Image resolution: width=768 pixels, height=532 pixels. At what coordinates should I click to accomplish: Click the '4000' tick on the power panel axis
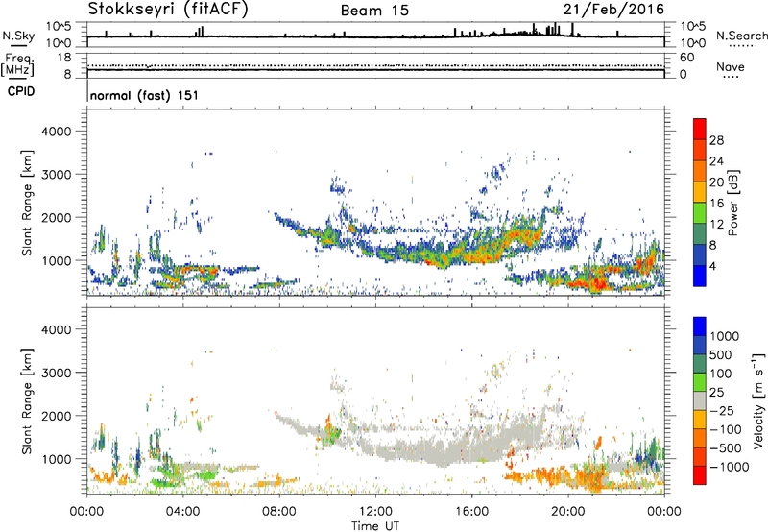click(x=56, y=132)
